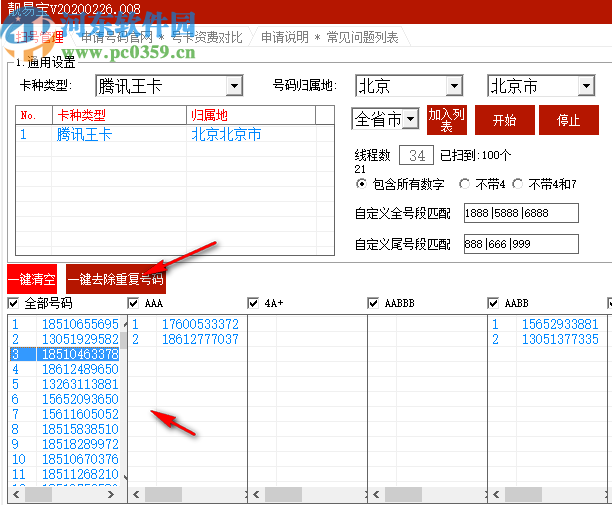The image size is (612, 505).
Task: Click the 归属地 column header
Action: pos(251,115)
